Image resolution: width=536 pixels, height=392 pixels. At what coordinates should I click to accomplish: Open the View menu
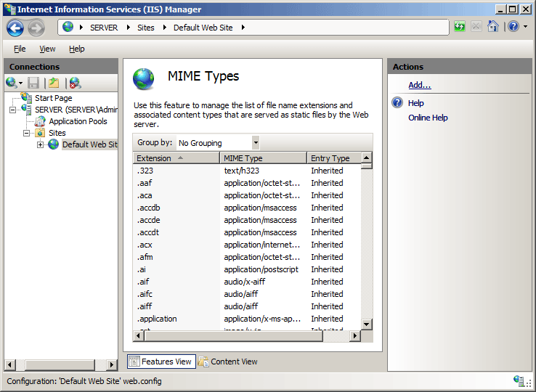click(x=47, y=49)
